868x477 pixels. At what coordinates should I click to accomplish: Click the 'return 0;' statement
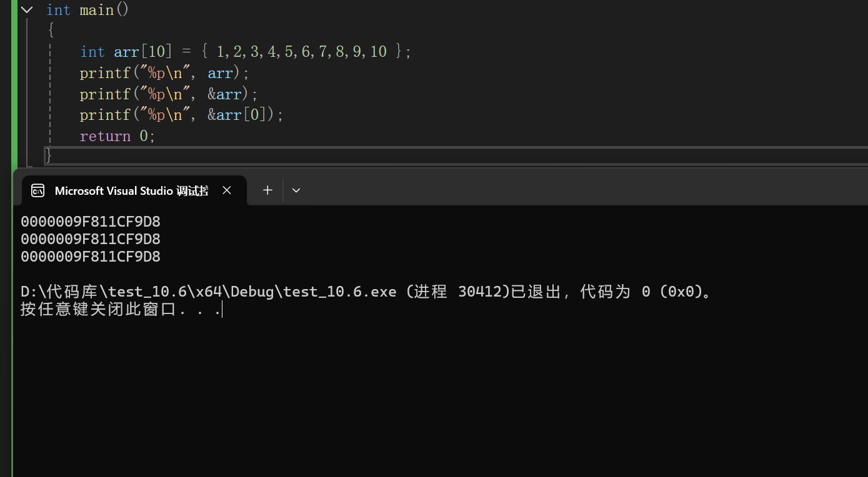(x=117, y=136)
